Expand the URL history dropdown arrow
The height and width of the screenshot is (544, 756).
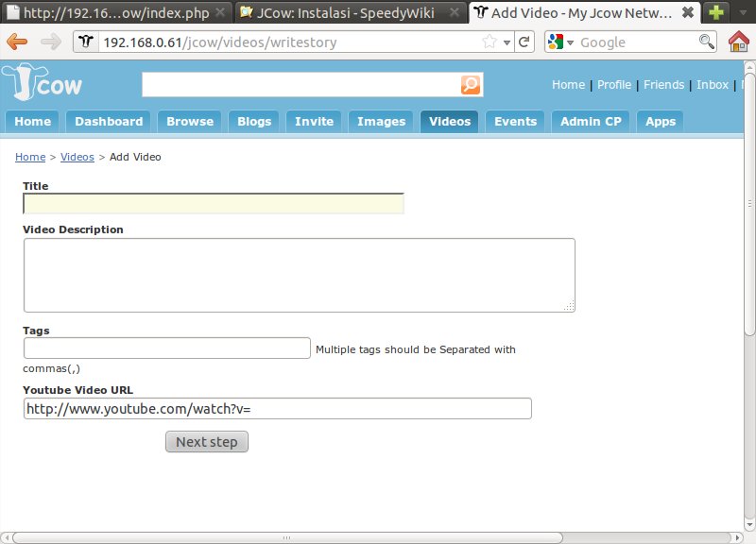(x=507, y=42)
